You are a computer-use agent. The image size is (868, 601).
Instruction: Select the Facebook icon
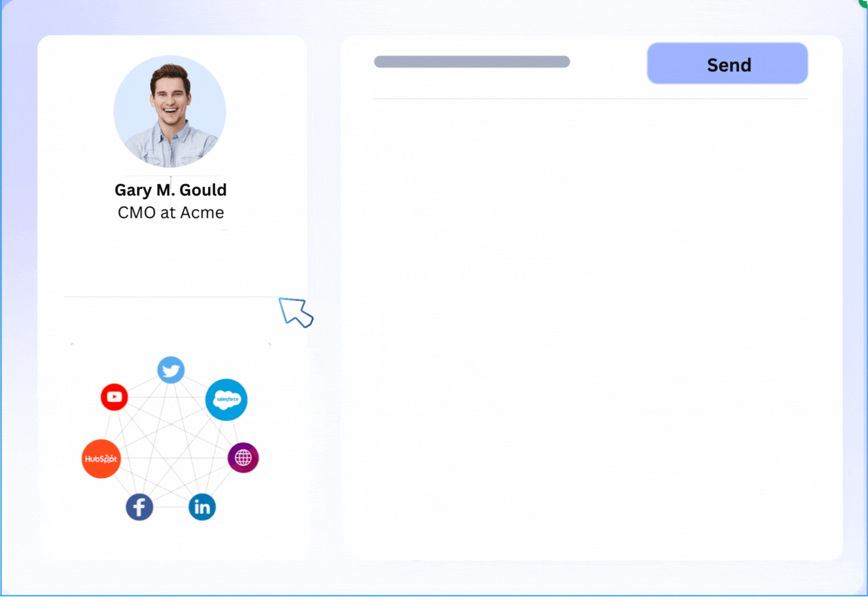[x=139, y=507]
